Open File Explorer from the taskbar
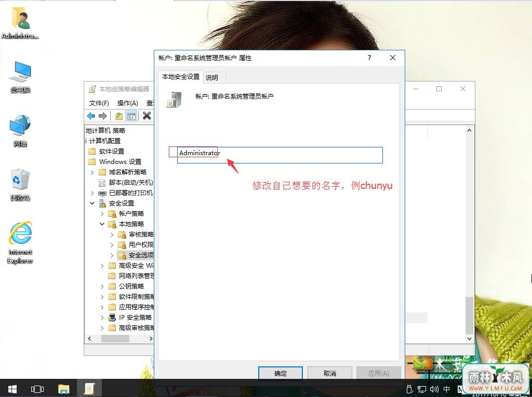The width and height of the screenshot is (532, 397). tap(64, 389)
